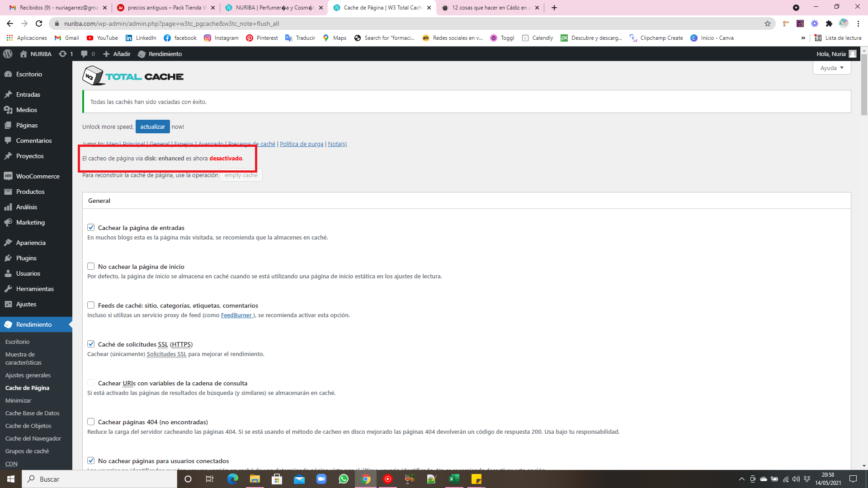Enable 'Feeds de caché' checkbox
The image size is (868, 488).
click(91, 305)
